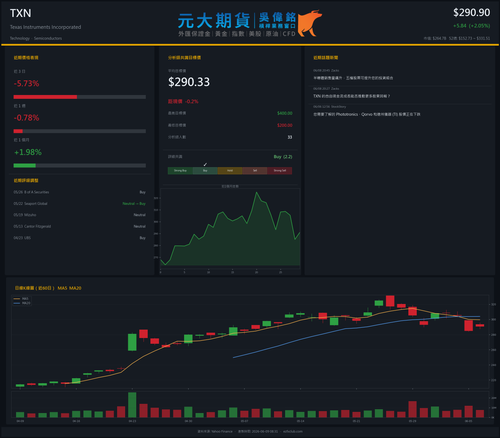Screen dimensions: 500x438
Task: Click the Hold segment of the rating bar
Action: (230, 171)
